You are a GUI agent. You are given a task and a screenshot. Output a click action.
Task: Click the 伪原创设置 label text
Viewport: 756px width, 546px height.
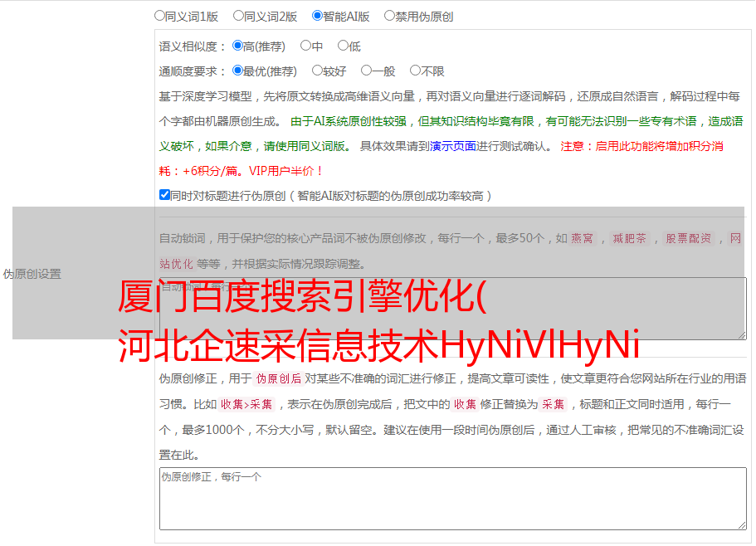[32, 274]
